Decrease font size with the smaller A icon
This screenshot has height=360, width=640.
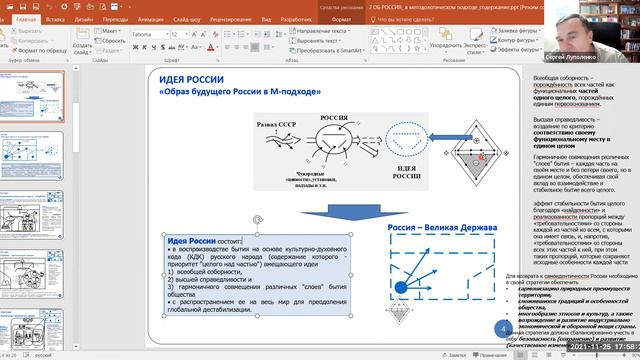tap(203, 34)
